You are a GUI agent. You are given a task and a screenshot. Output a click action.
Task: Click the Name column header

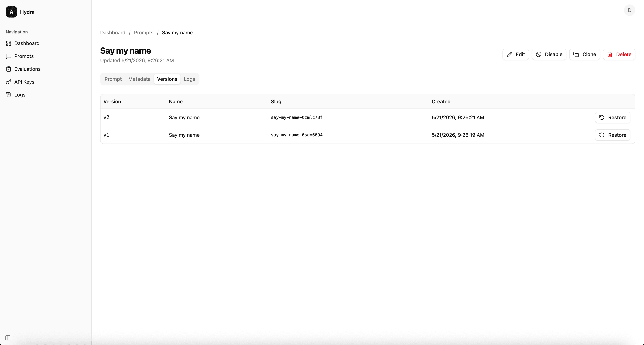176,101
